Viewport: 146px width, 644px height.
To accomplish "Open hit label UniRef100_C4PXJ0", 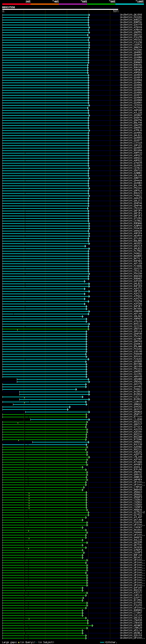I will 131,595.
